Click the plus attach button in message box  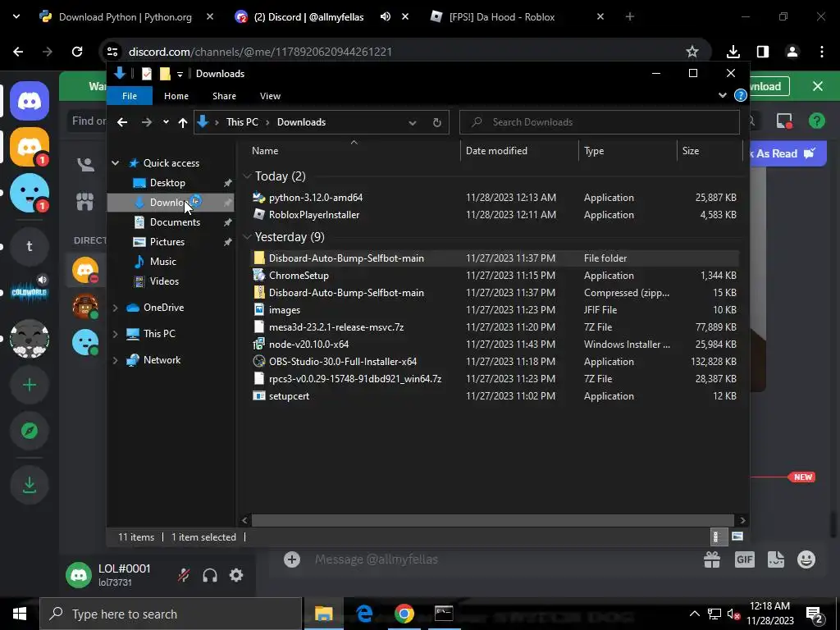[292, 559]
